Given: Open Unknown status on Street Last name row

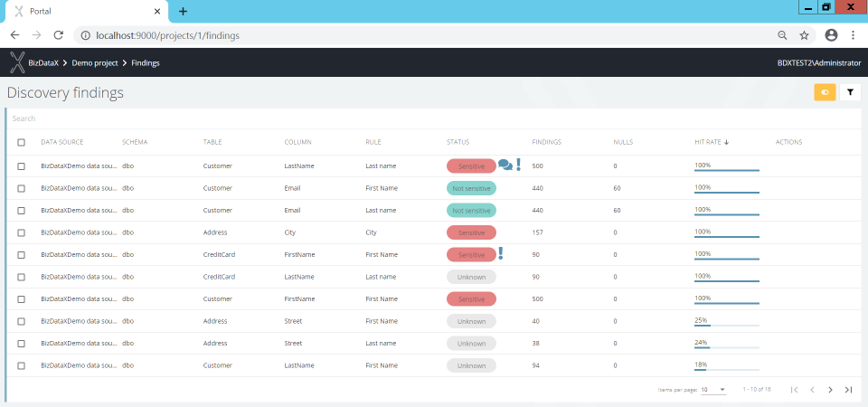Looking at the screenshot, I should pyautogui.click(x=472, y=344).
